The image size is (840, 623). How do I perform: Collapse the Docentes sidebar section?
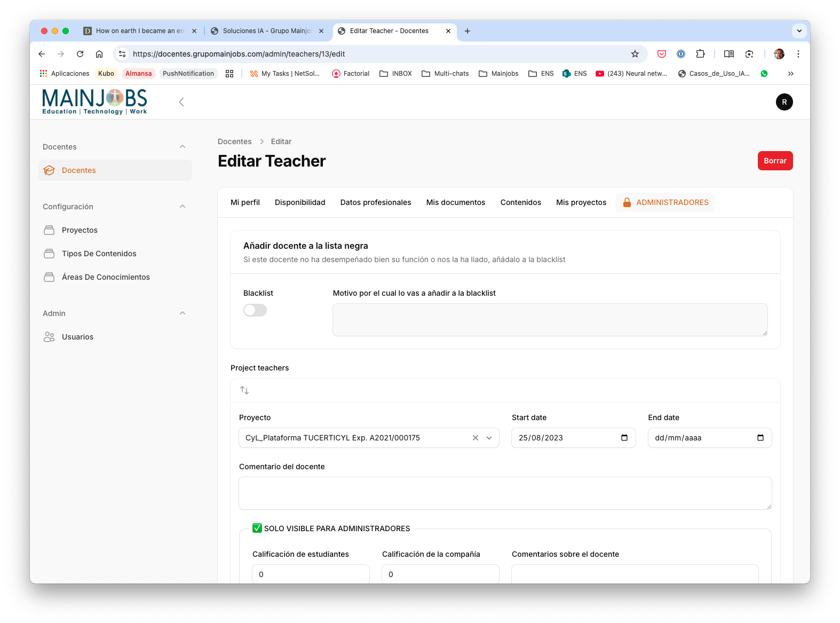click(x=183, y=147)
